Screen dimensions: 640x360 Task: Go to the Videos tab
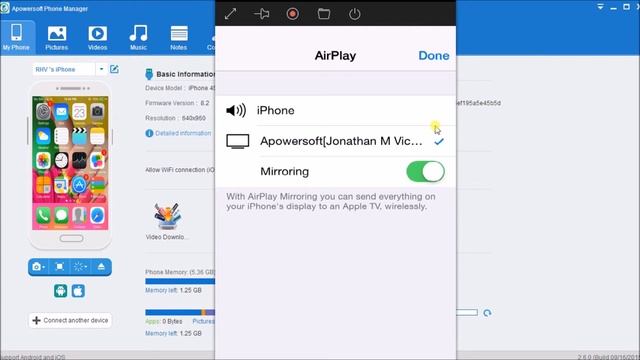pos(98,38)
